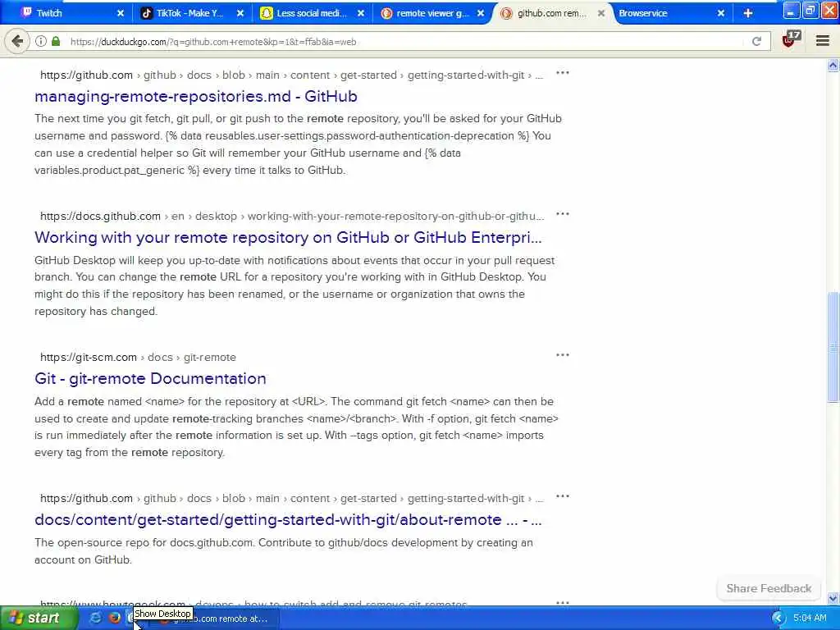840x630 pixels.
Task: Minimize the browser window
Action: [x=792, y=11]
